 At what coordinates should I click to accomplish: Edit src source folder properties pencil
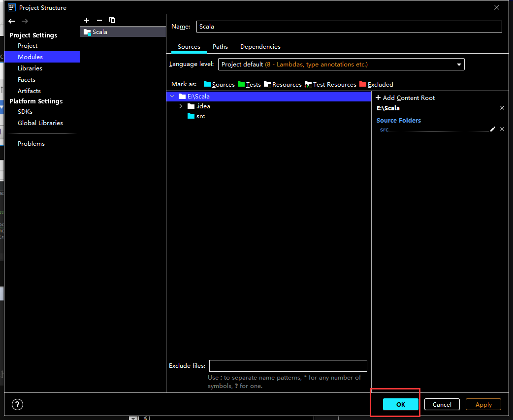pos(493,129)
